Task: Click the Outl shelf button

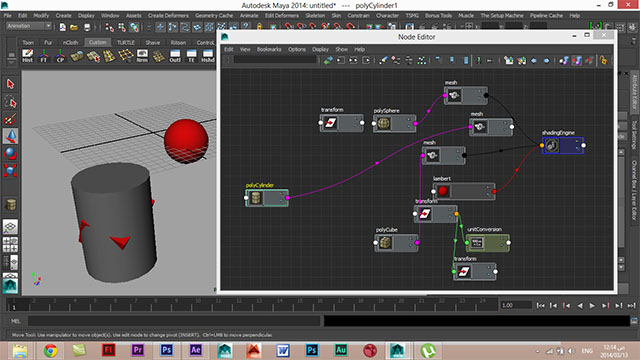Action: [x=175, y=56]
